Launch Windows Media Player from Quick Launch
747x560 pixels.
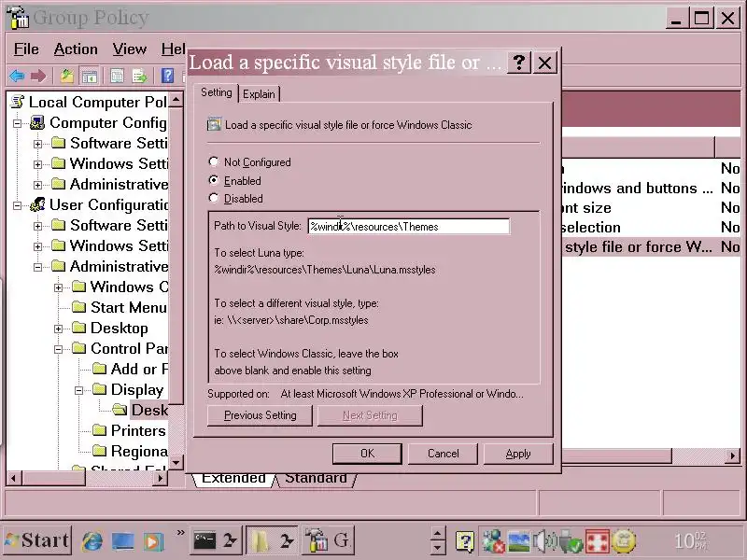pos(152,541)
